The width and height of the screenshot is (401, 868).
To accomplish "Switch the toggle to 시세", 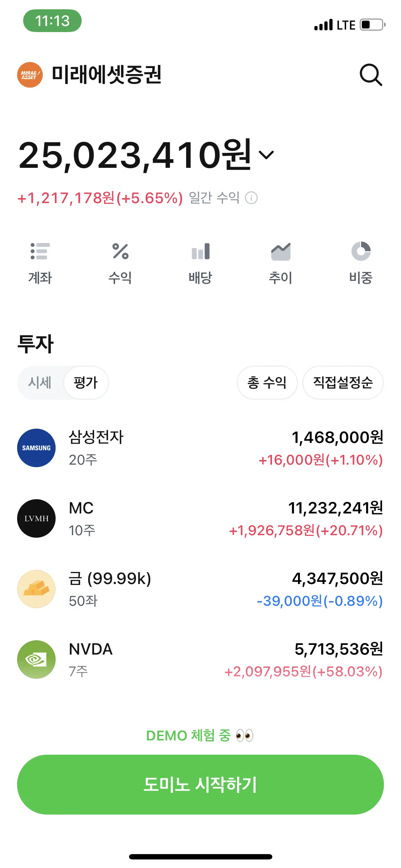I will [x=40, y=383].
